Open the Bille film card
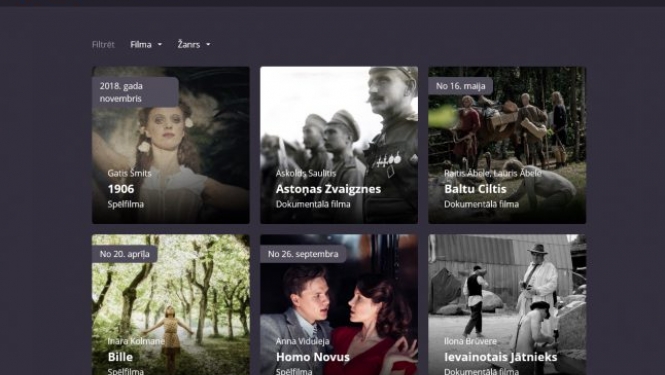 click(170, 305)
